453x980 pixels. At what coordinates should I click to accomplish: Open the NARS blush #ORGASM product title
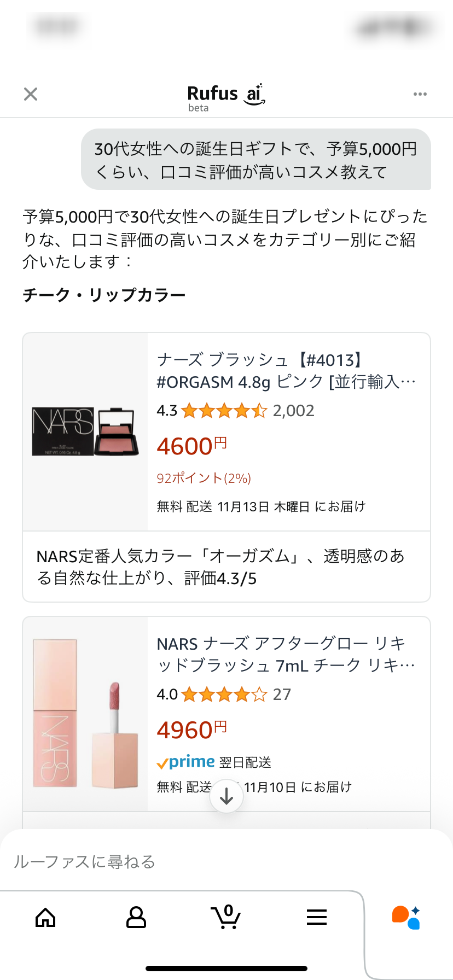pyautogui.click(x=286, y=371)
